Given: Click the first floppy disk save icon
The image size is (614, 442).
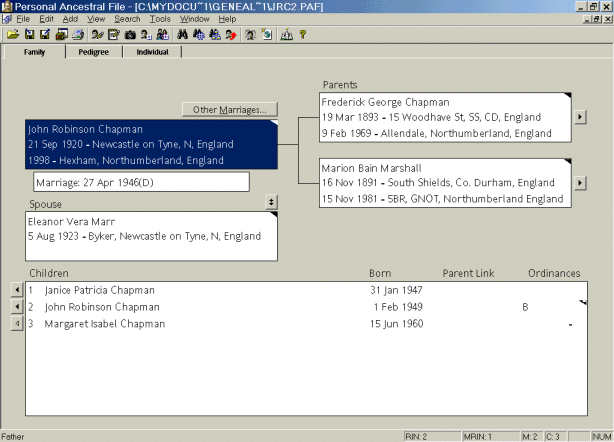Looking at the screenshot, I should [29, 34].
